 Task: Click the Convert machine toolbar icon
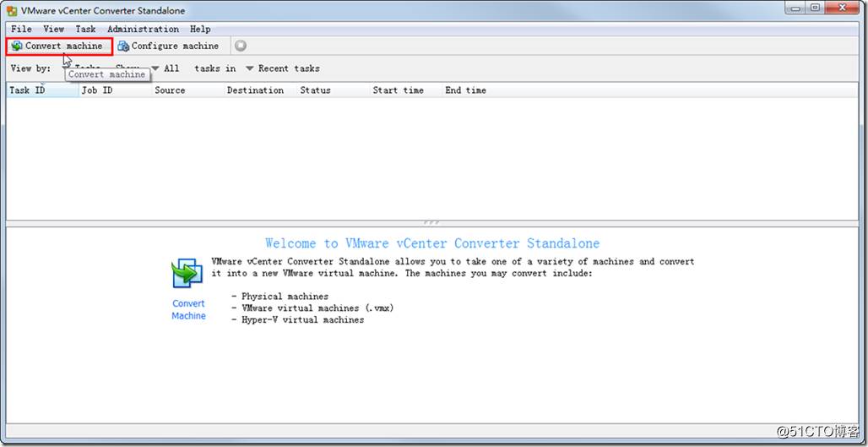pyautogui.click(x=17, y=46)
